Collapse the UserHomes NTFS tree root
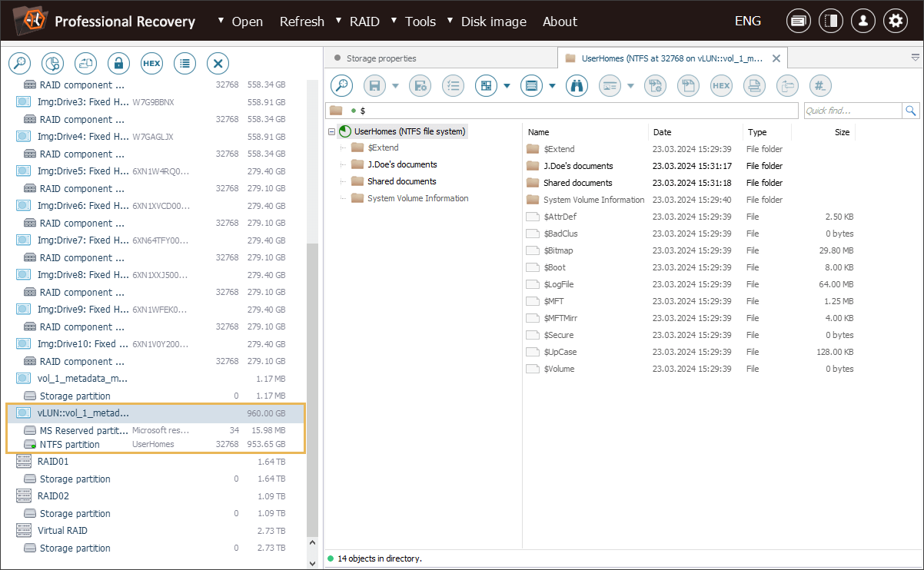 (331, 131)
